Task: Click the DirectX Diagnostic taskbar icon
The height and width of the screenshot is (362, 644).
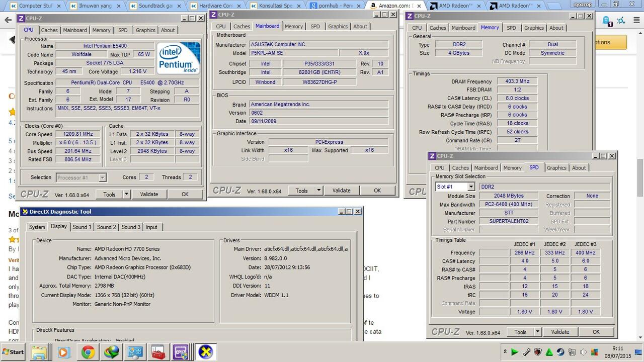Action: click(205, 351)
